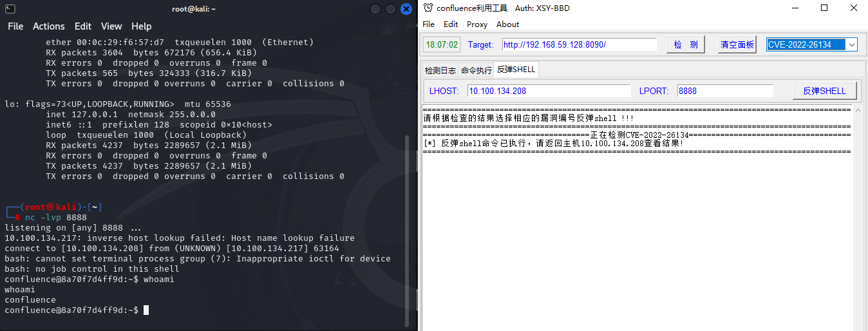Click the LHOST input field
868x331 pixels.
(x=549, y=91)
